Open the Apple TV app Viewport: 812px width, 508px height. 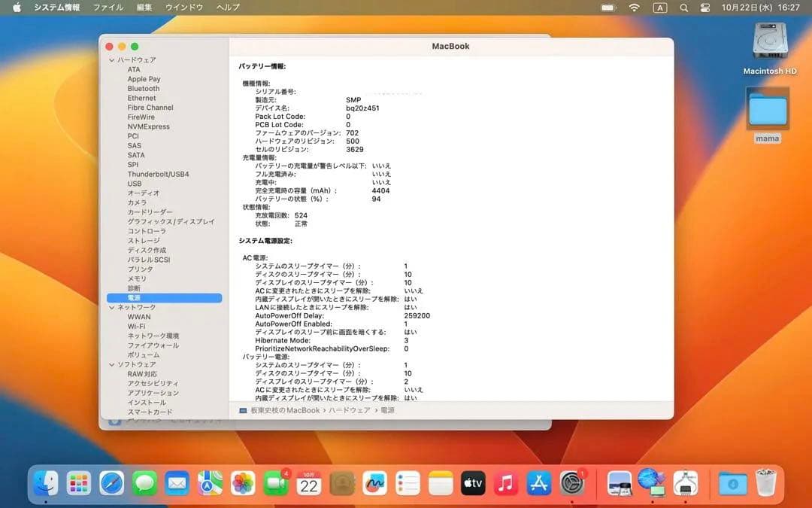pyautogui.click(x=473, y=483)
